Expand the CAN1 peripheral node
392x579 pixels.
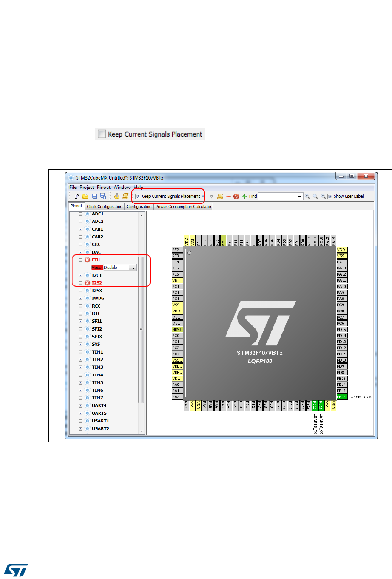[x=80, y=229]
